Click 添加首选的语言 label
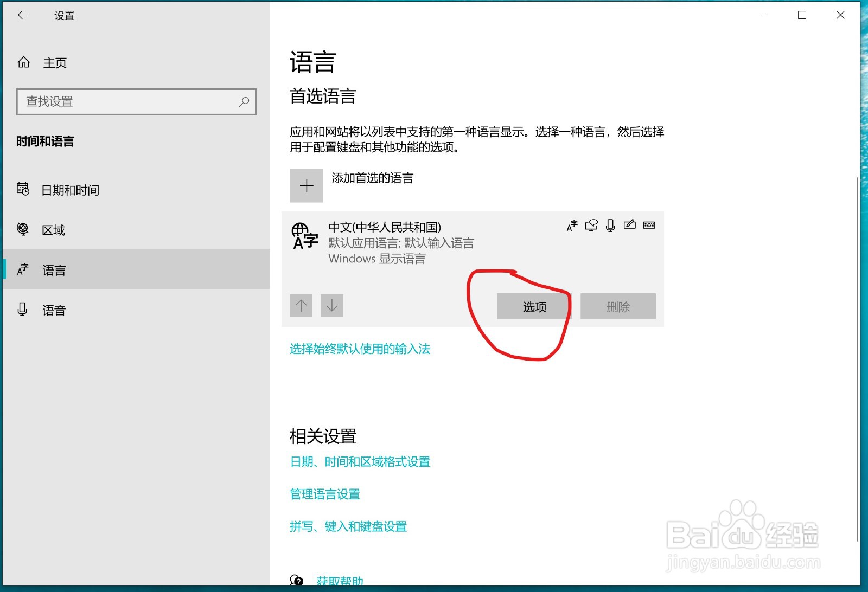 click(x=372, y=178)
